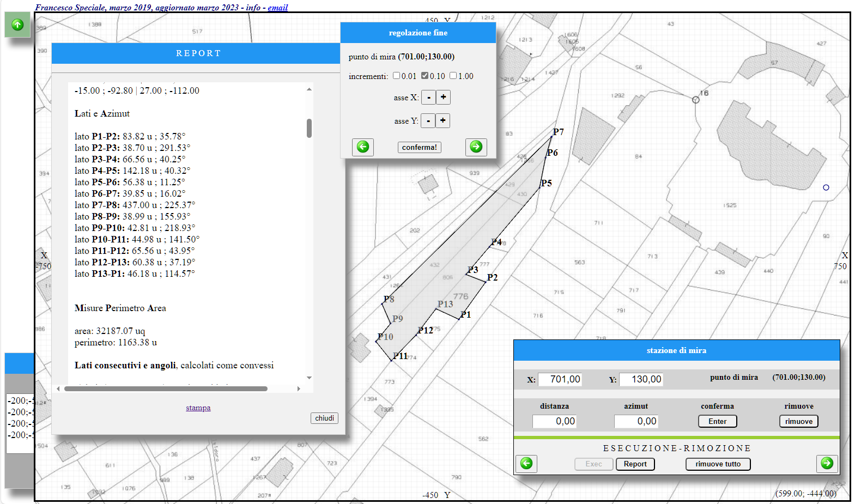Toggle the 0.10 increment checkbox
Screen dimensions: 861x504
[x=425, y=76]
